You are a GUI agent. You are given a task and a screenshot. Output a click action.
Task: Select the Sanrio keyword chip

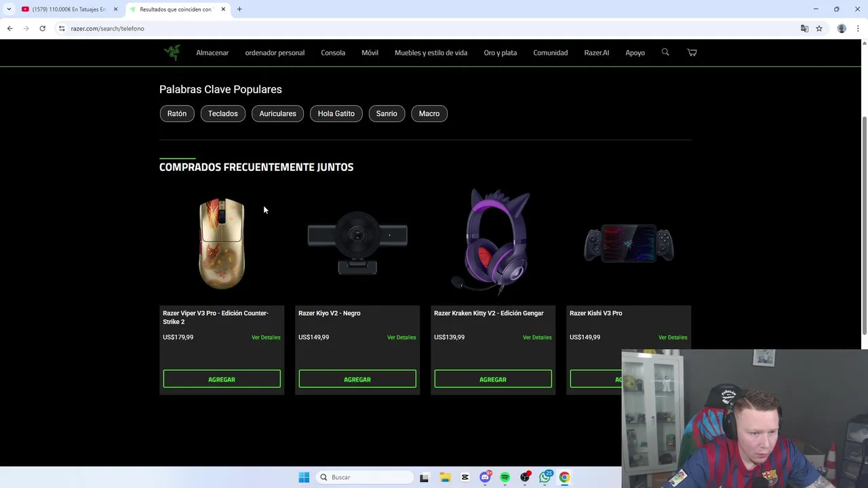tap(387, 113)
